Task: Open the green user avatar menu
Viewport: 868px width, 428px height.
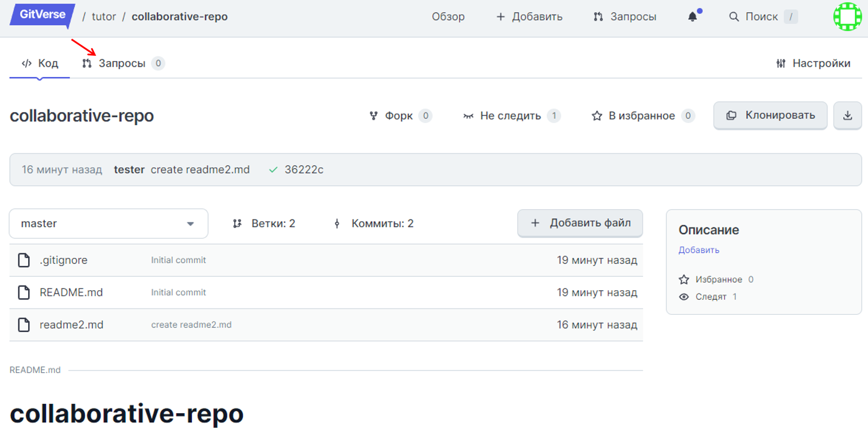Action: (x=847, y=17)
